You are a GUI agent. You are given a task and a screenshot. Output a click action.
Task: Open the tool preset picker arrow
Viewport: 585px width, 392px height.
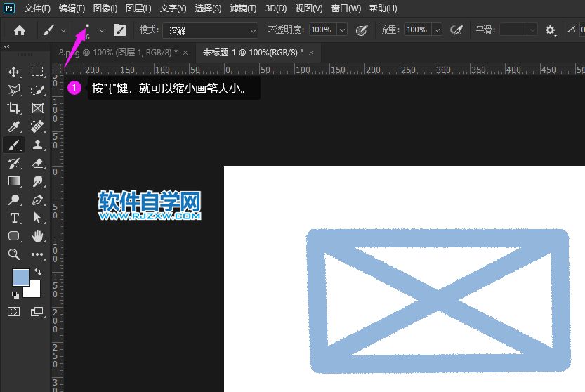[x=63, y=30]
